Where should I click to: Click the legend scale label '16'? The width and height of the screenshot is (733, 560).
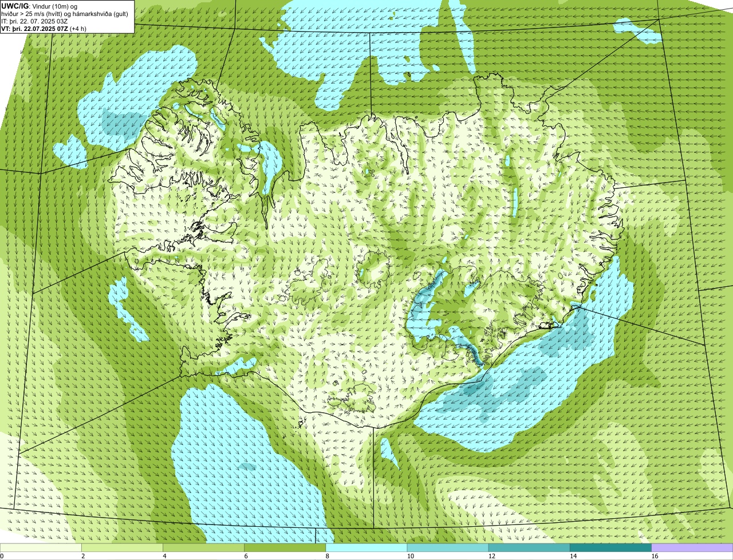[654, 556]
